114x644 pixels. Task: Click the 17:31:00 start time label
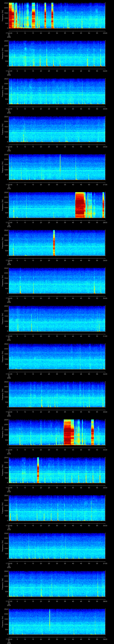tap(9, 374)
